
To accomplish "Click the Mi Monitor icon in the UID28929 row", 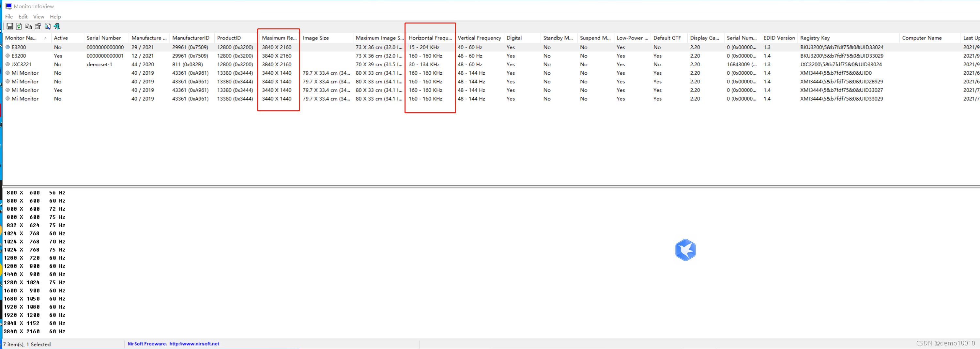I will [x=8, y=81].
